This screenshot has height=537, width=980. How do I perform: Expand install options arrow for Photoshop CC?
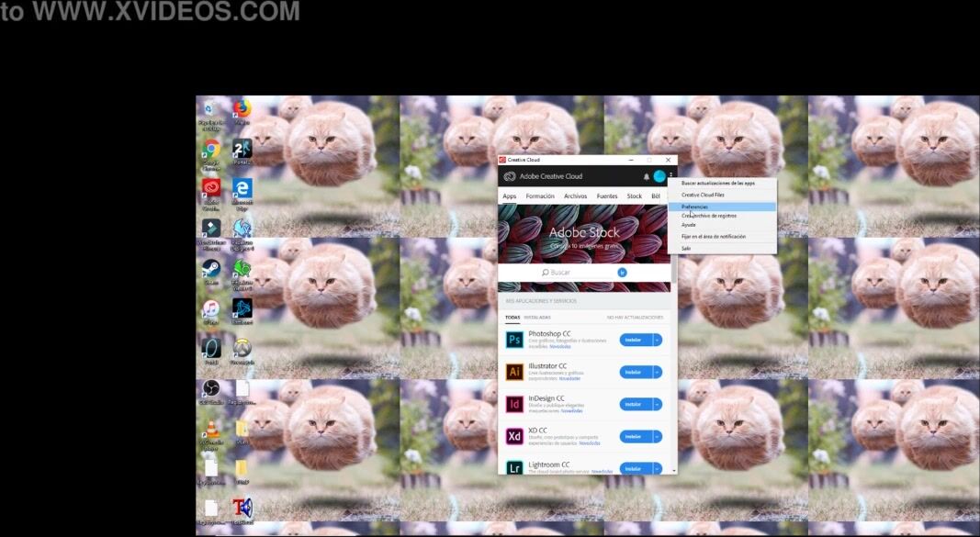coord(658,340)
